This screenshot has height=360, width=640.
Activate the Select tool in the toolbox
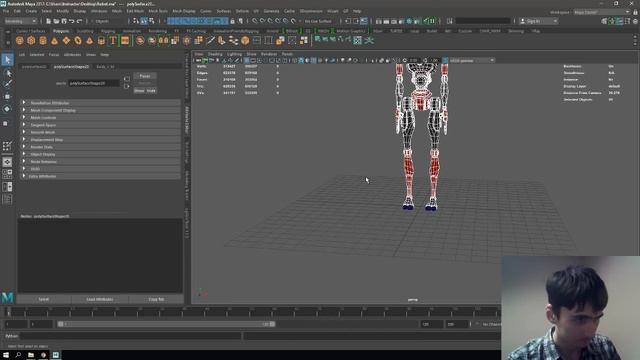pyautogui.click(x=7, y=60)
